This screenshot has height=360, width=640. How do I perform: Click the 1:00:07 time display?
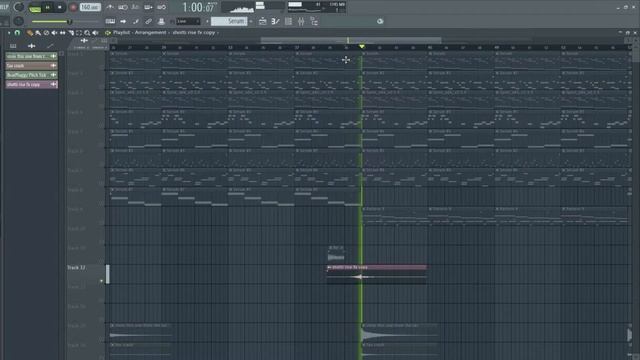point(198,7)
